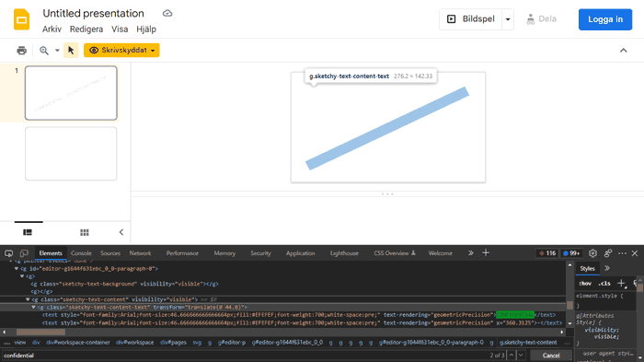
Task: Open the Sources tab
Action: (110, 253)
